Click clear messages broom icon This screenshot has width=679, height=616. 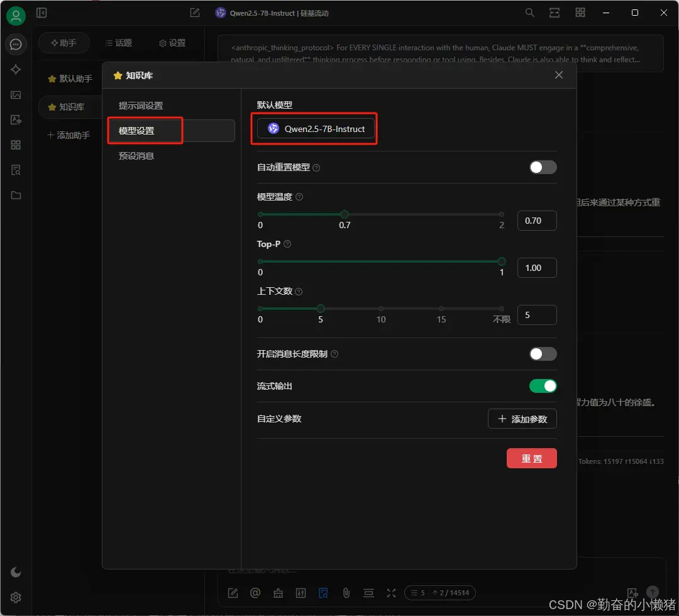tap(279, 593)
